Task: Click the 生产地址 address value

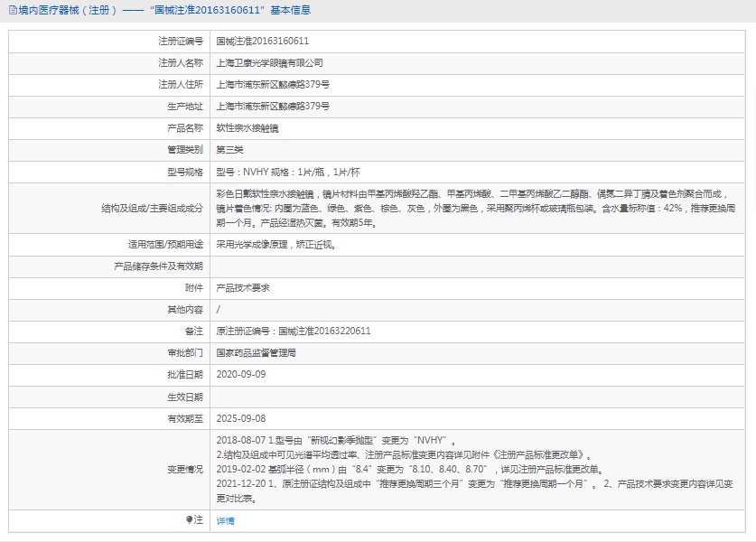Action: click(x=273, y=107)
